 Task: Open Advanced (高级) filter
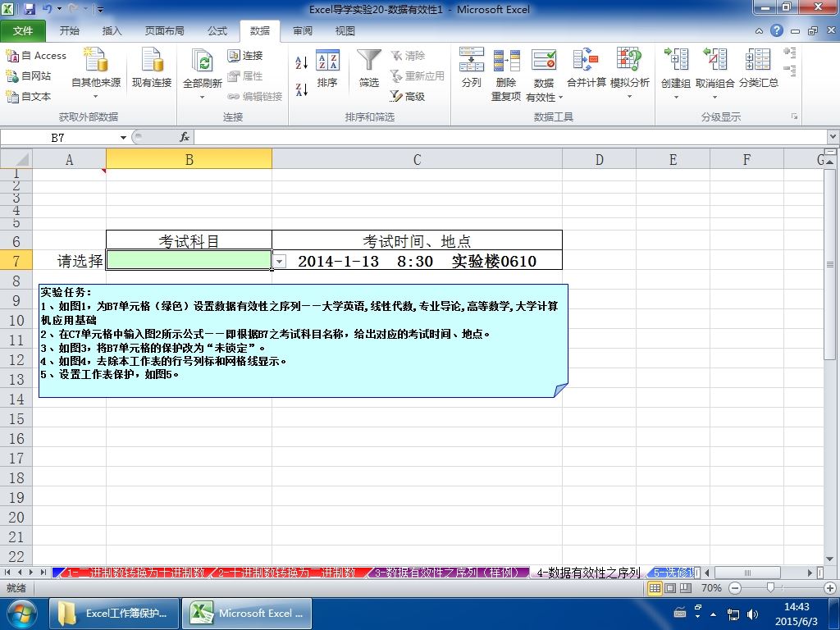pos(408,97)
